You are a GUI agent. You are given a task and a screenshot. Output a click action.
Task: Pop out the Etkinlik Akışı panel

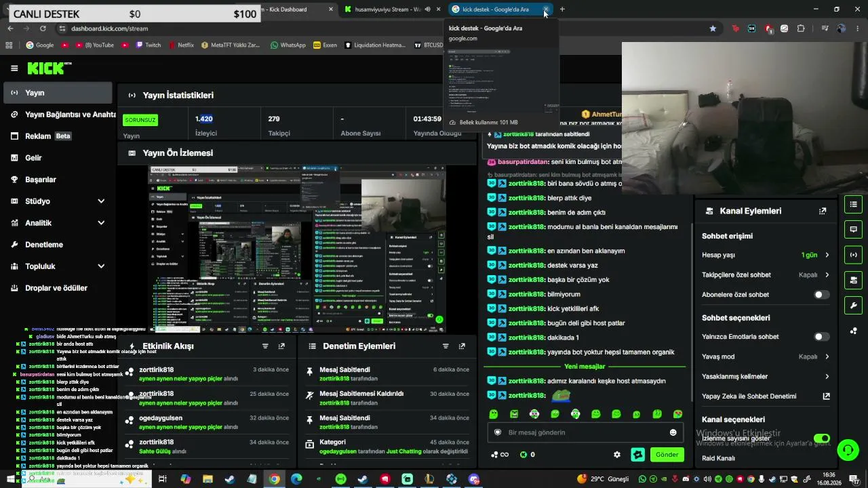[281, 346]
